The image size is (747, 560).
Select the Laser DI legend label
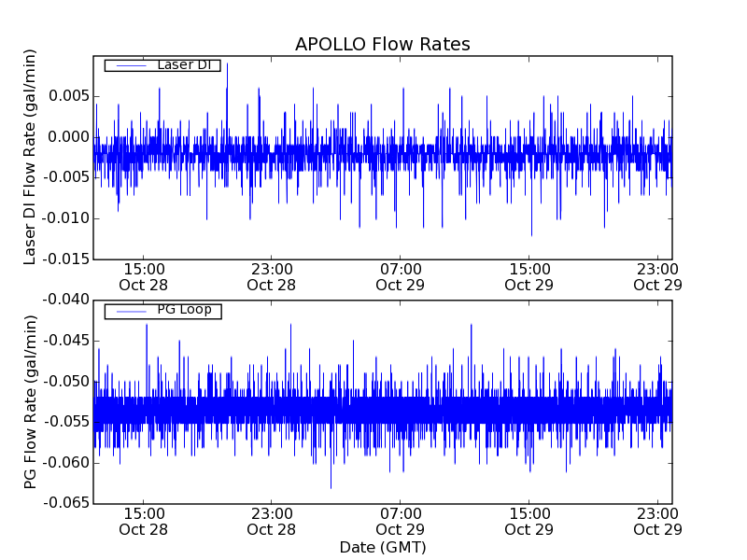(x=185, y=64)
